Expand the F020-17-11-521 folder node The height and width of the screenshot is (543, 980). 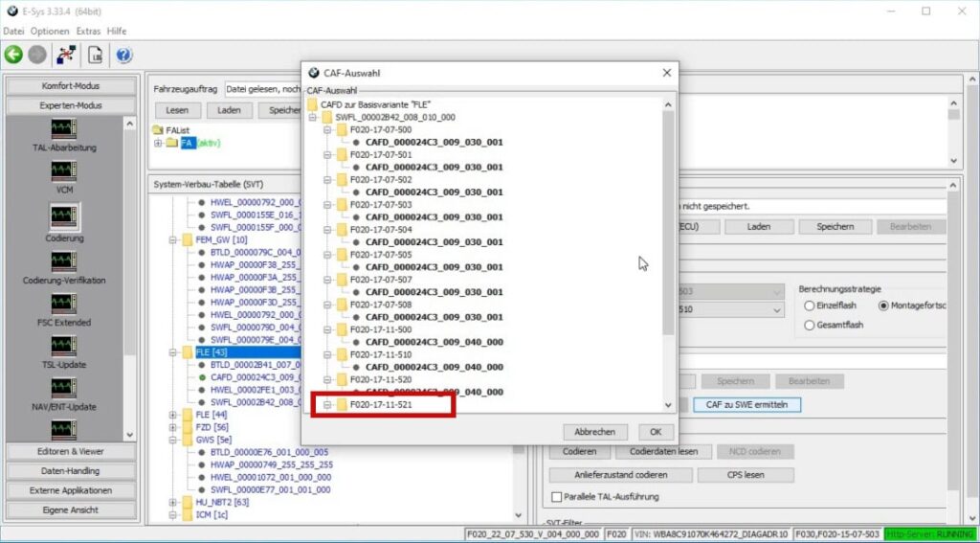pyautogui.click(x=326, y=405)
